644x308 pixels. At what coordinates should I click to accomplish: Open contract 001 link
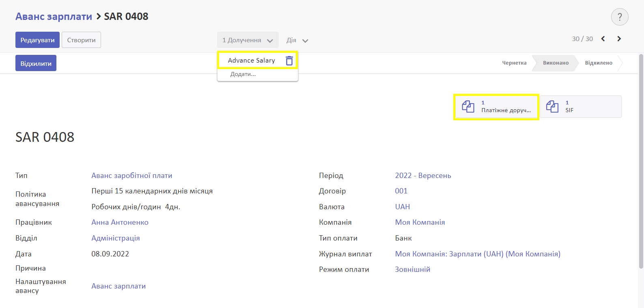point(401,191)
